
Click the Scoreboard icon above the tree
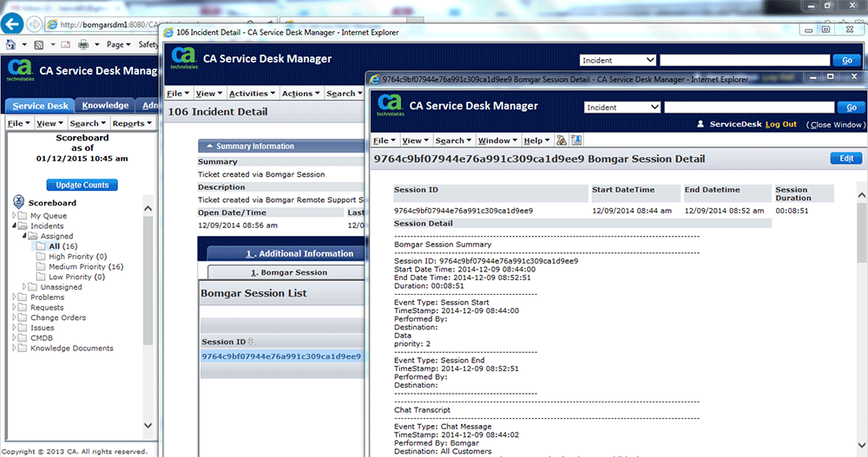(x=19, y=202)
